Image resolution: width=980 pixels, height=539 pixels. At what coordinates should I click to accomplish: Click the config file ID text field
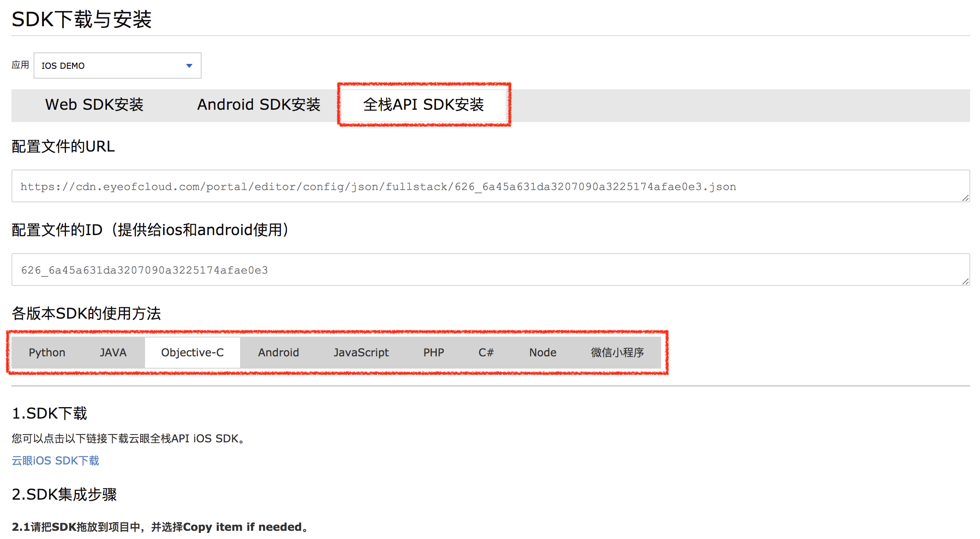490,269
